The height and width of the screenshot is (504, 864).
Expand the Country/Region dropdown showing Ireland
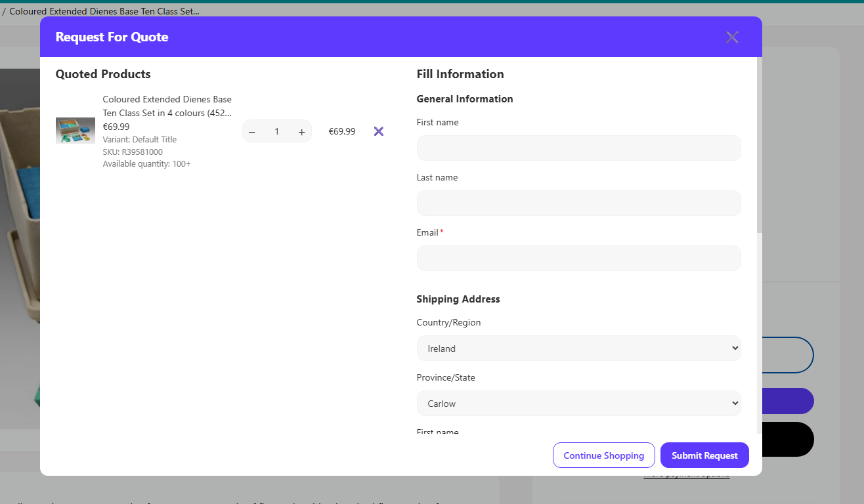pos(578,348)
